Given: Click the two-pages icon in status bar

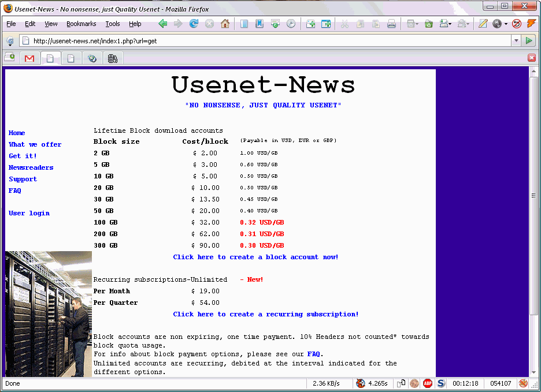Looking at the screenshot, I should pos(401,383).
